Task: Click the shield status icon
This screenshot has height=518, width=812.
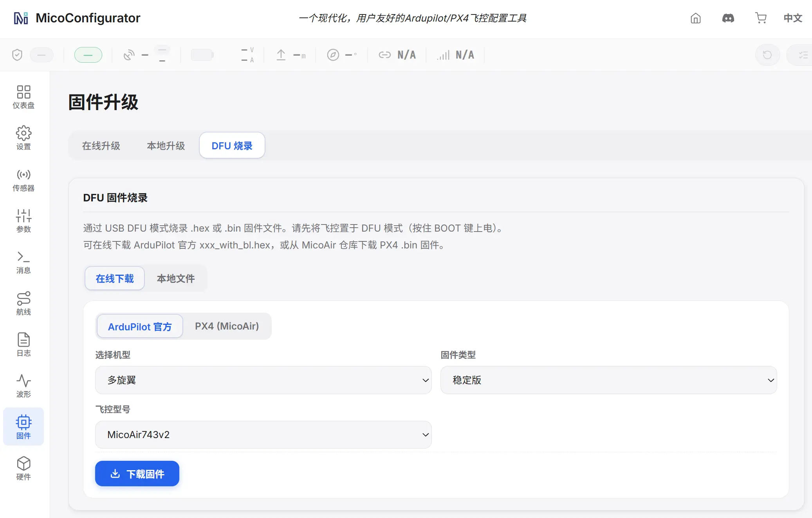Action: coord(17,55)
